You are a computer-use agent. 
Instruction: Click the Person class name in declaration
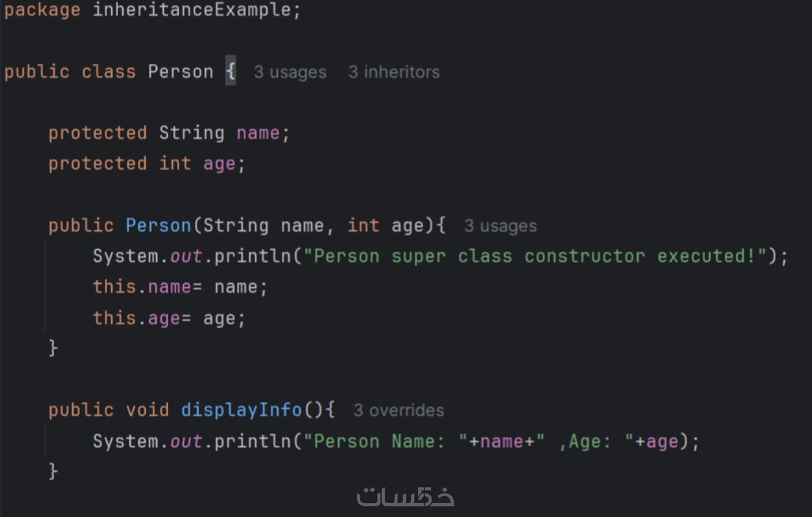181,72
